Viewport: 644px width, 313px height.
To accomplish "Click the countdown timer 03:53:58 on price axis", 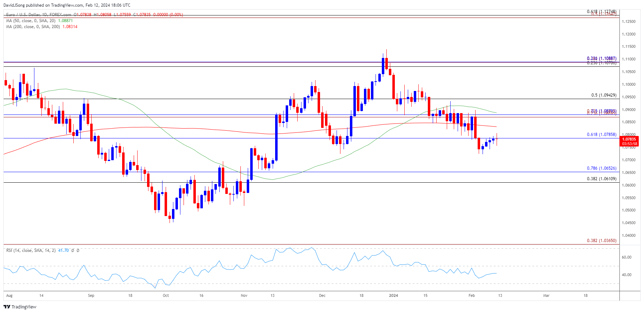I will 629,144.
